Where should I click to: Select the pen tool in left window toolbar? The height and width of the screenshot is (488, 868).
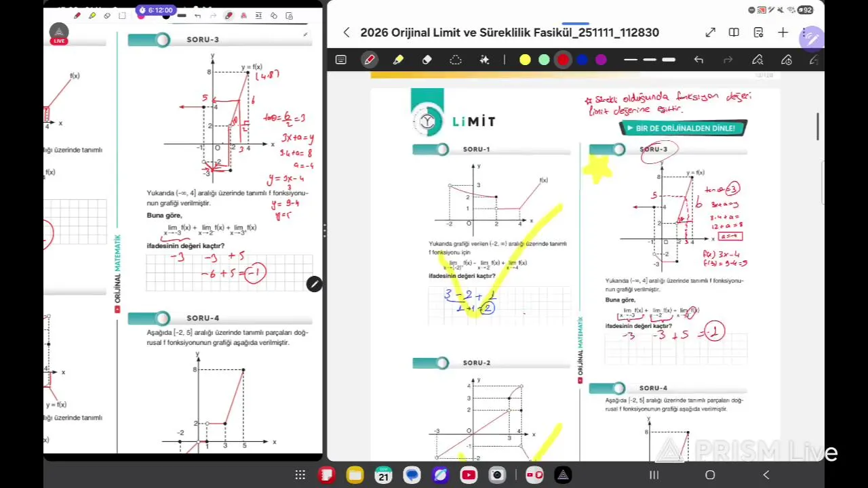coord(77,15)
